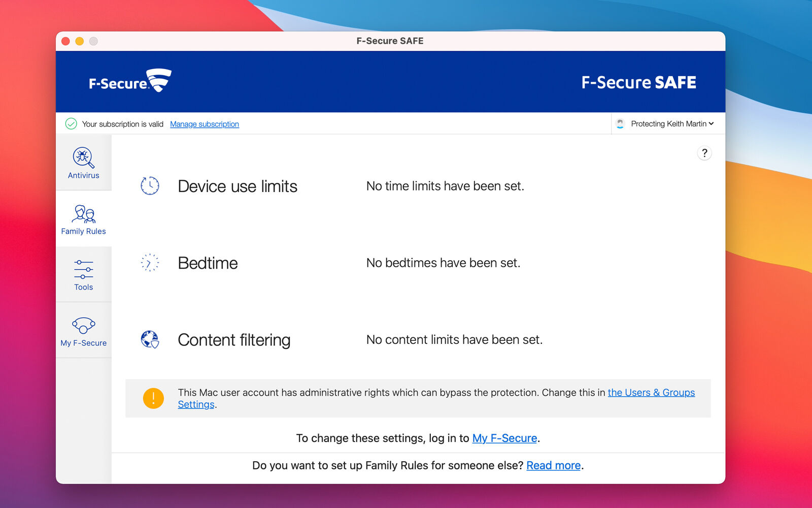
Task: Click the green subscription valid checkmark
Action: coord(71,123)
